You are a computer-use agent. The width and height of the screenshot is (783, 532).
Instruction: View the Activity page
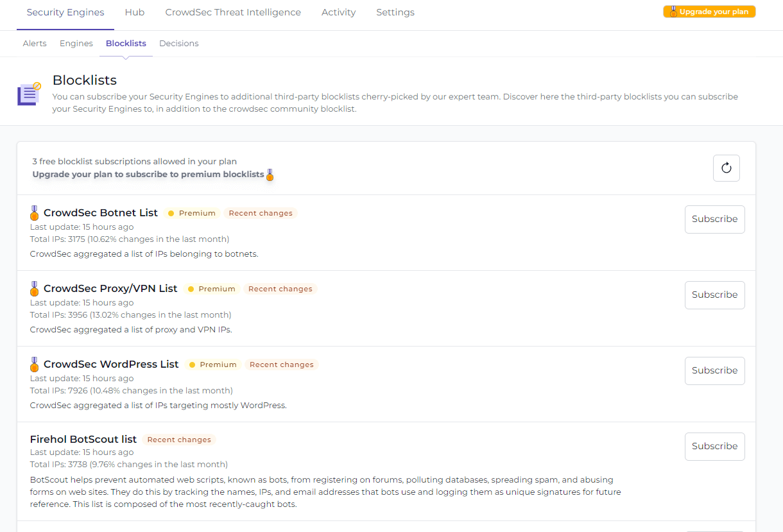click(338, 12)
